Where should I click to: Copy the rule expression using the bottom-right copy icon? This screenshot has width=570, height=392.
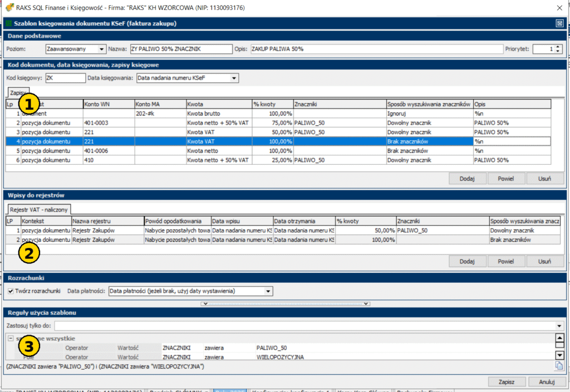(x=559, y=366)
